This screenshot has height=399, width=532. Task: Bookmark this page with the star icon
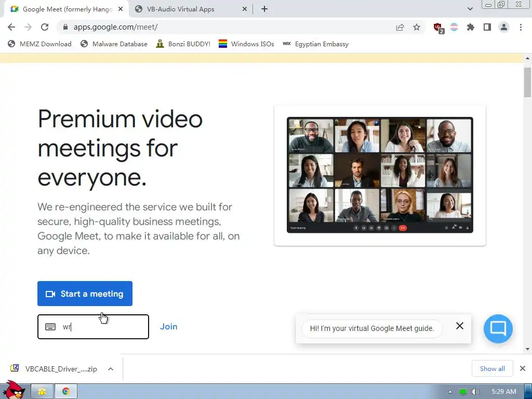pos(417,27)
